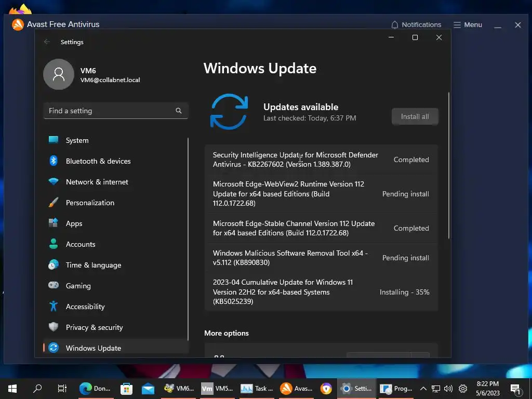Open the Windows Start menu

point(12,389)
